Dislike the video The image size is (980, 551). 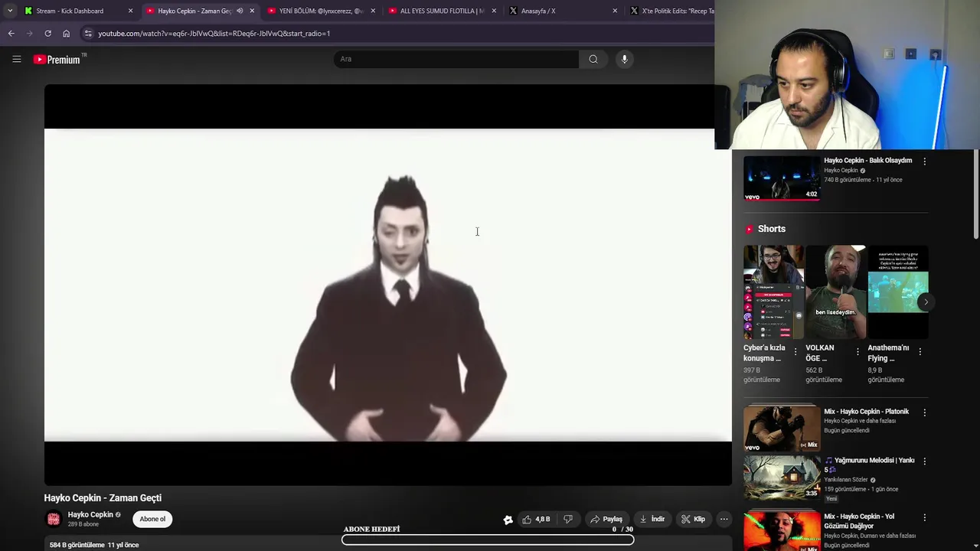(568, 519)
